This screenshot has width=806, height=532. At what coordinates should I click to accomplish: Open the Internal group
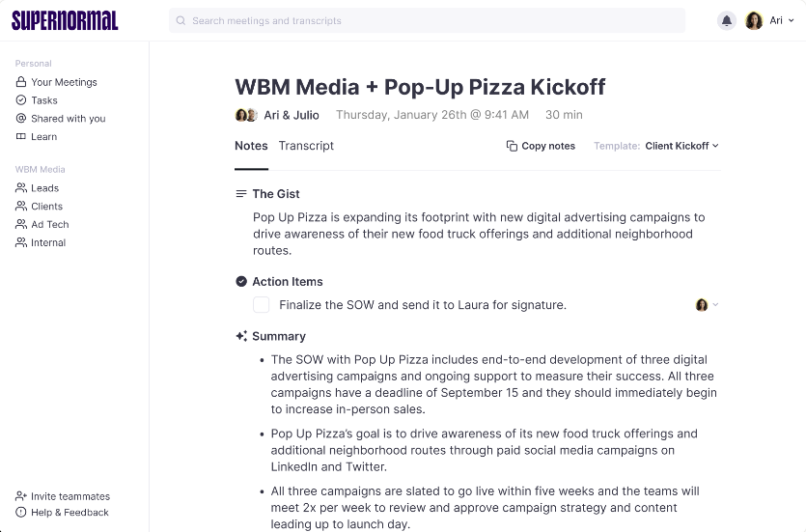(x=48, y=243)
